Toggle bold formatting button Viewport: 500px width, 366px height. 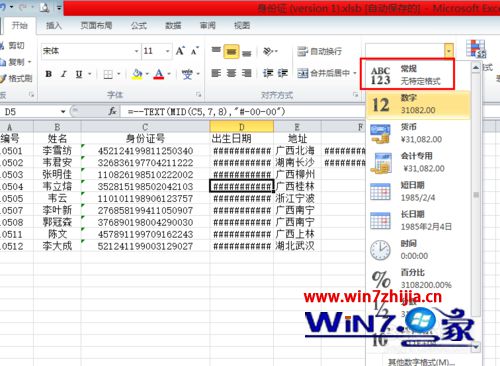pos(49,74)
